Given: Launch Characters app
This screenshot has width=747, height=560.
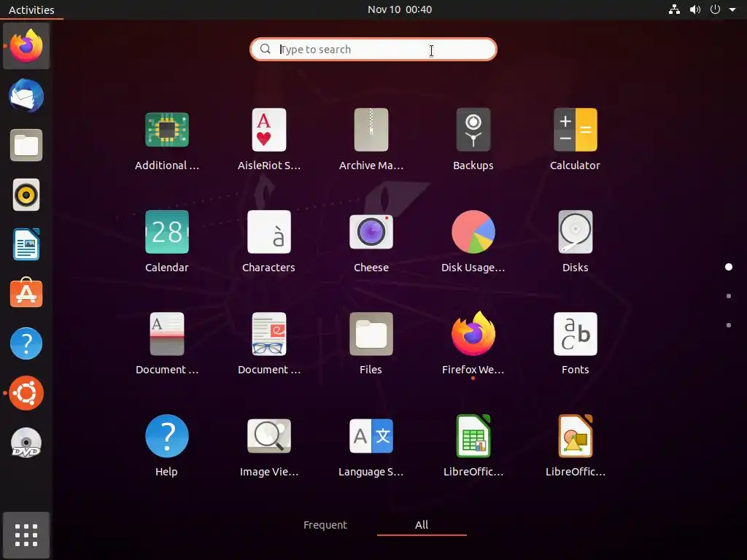Looking at the screenshot, I should pyautogui.click(x=268, y=232).
